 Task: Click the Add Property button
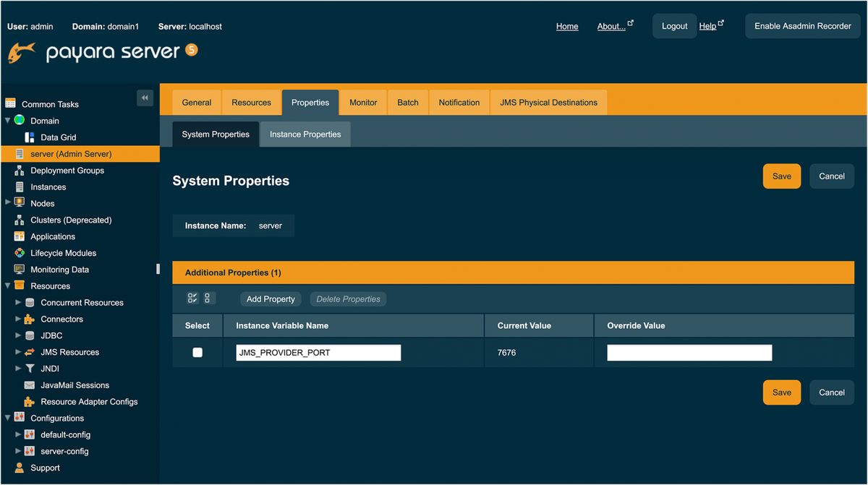click(x=270, y=299)
